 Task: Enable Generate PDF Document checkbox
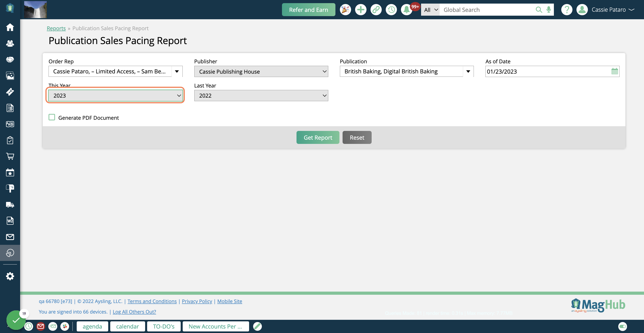[x=52, y=118]
